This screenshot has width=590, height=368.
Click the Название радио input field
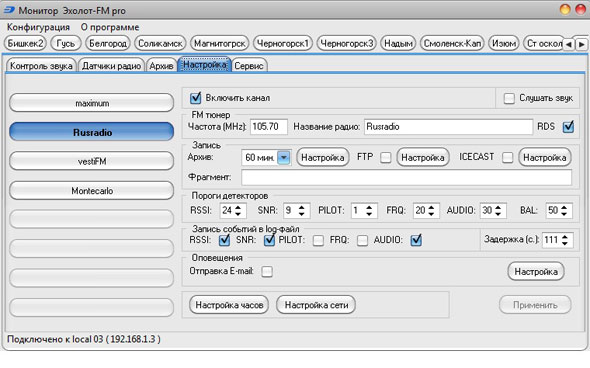449,126
